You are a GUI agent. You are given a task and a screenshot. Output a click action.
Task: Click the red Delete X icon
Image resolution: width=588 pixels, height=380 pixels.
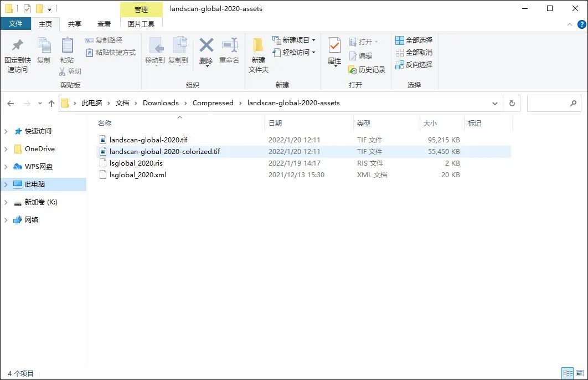207,45
